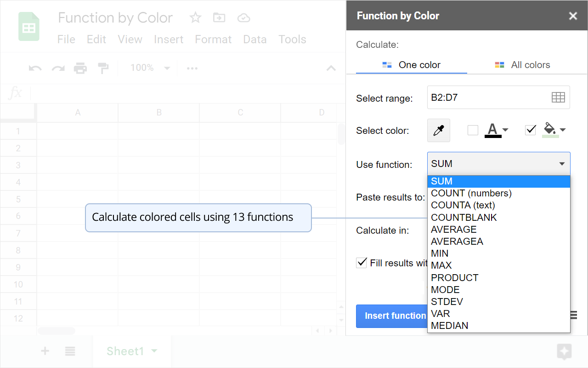Enable the font color checkbox
588x368 pixels.
coord(473,130)
